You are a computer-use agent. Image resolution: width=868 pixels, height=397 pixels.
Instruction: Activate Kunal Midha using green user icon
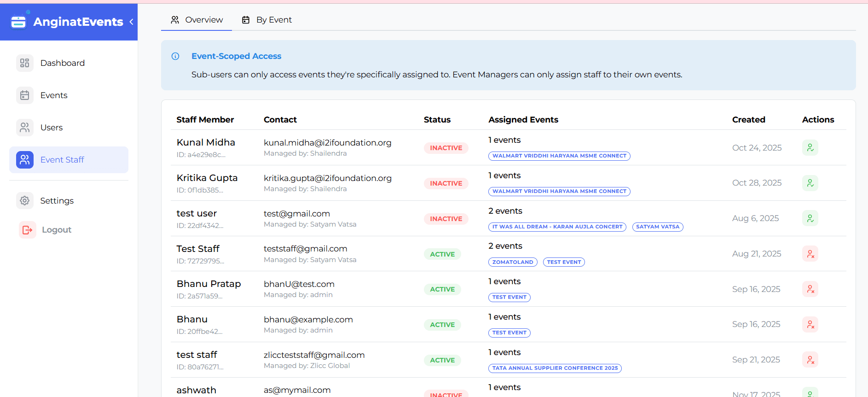pyautogui.click(x=810, y=148)
